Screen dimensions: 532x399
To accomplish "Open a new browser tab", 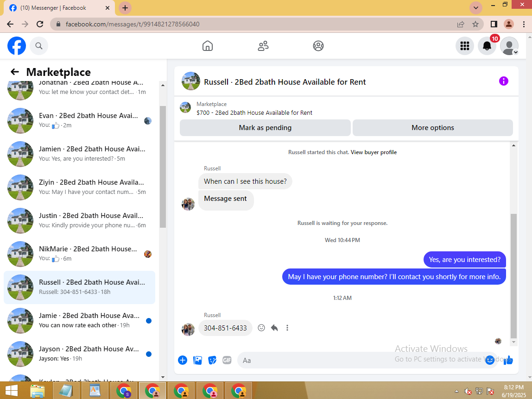I will pos(125,8).
